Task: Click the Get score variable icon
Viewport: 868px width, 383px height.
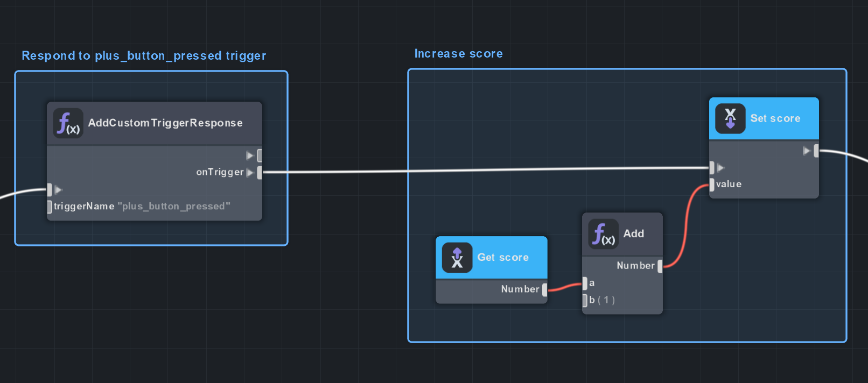Action: click(457, 258)
